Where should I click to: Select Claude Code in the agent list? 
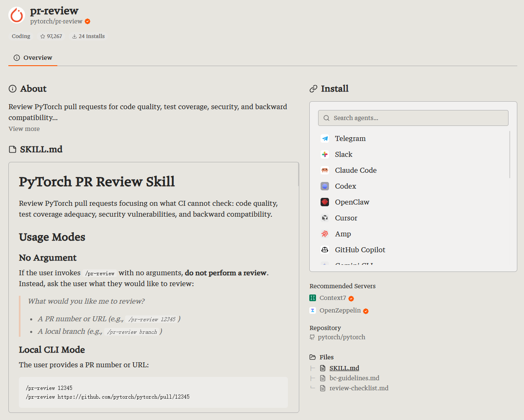413,170
